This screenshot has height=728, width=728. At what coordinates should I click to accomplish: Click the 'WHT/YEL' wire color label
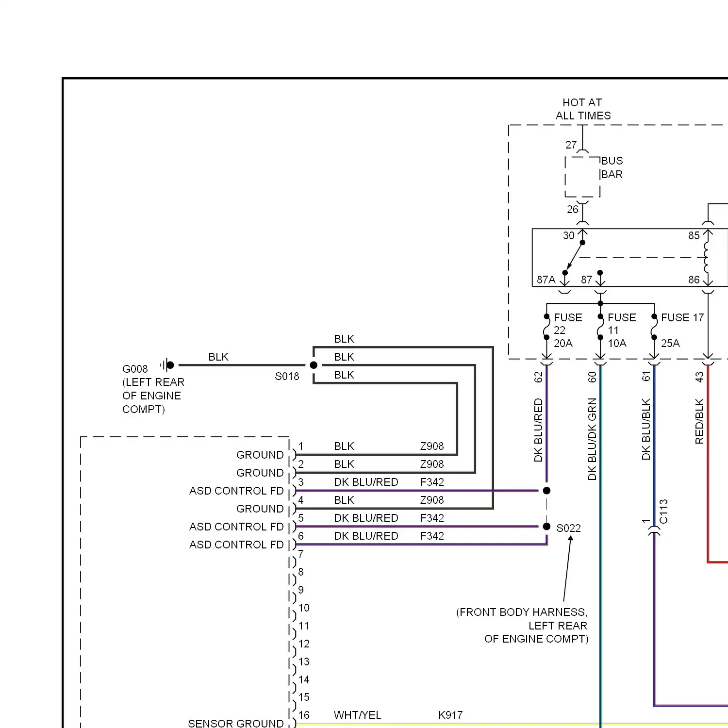[357, 715]
